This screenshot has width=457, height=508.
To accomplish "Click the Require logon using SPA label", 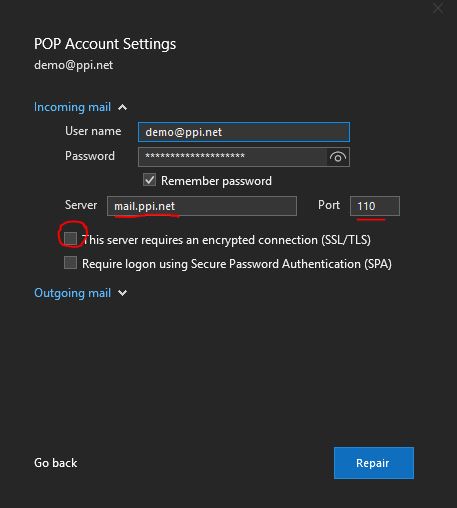I will [237, 264].
